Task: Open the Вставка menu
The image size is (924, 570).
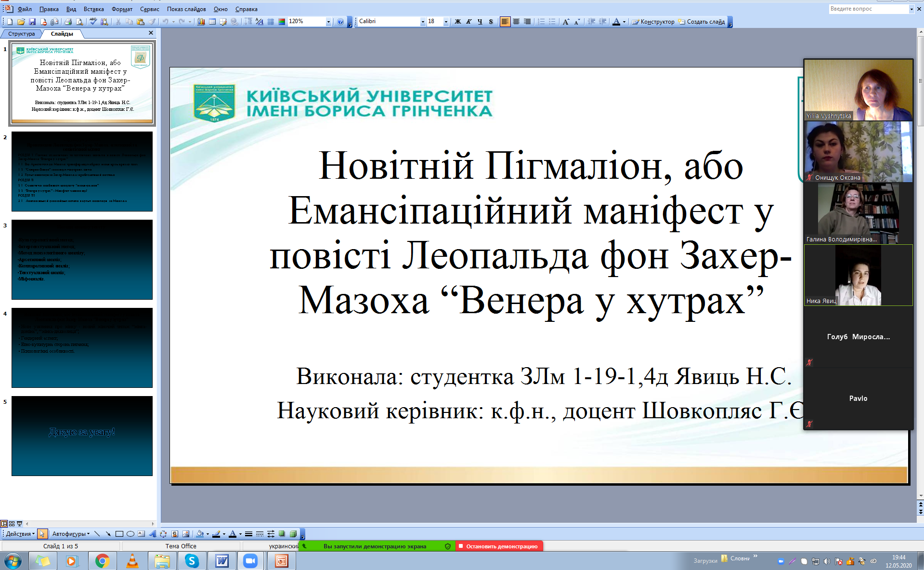Action: 93,9
